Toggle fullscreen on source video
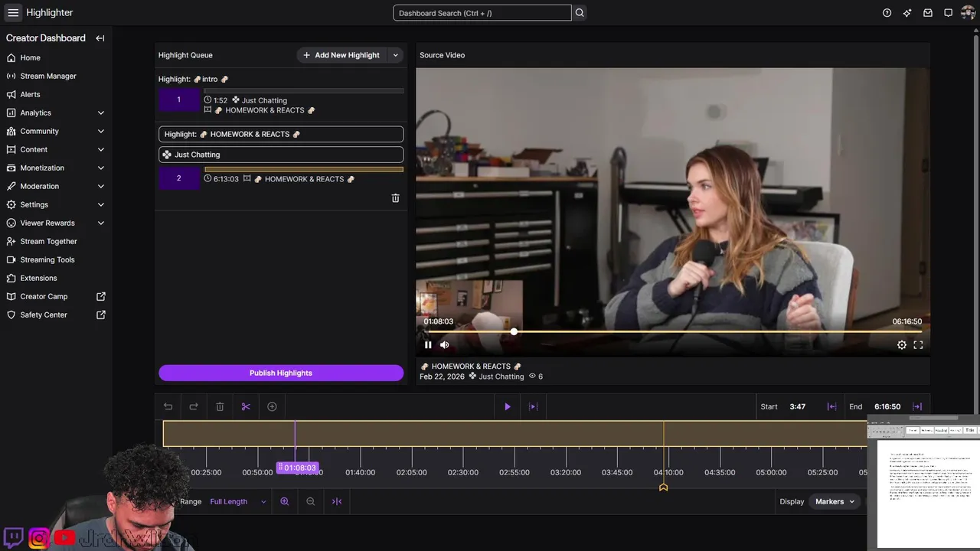 (x=918, y=345)
